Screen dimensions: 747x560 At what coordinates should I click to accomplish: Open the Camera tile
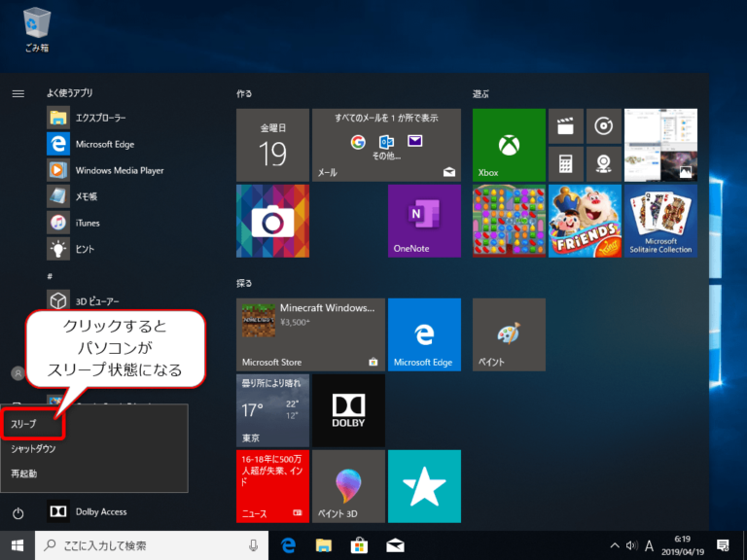[x=272, y=221]
